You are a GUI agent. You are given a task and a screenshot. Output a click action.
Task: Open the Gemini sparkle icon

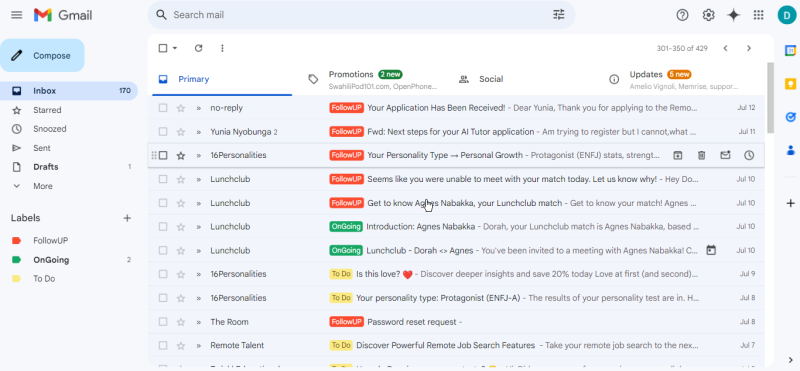tap(733, 15)
